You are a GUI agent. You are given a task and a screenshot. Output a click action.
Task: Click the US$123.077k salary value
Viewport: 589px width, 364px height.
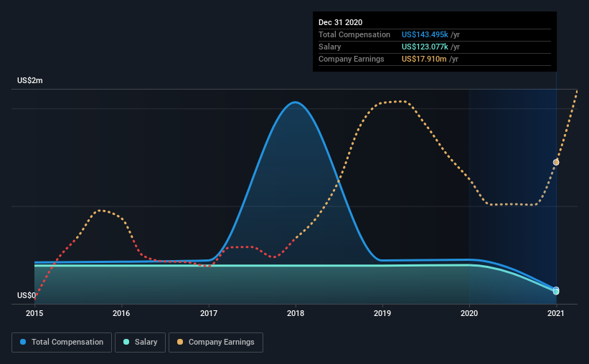(x=425, y=47)
